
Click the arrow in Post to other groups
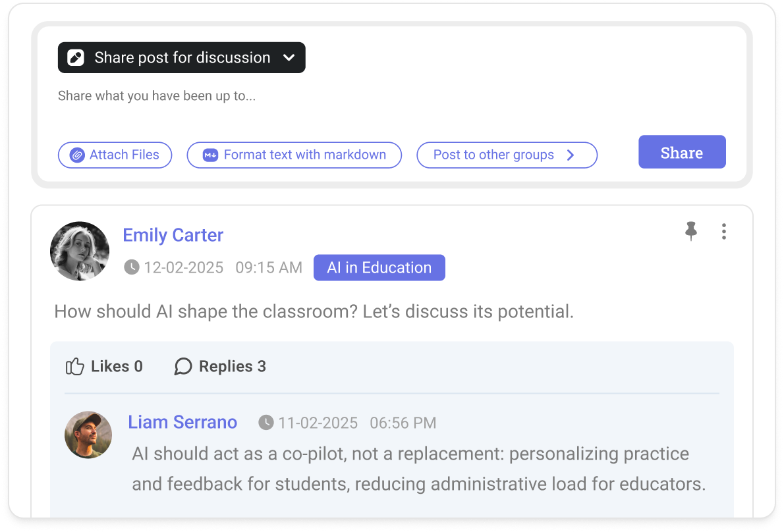point(571,155)
